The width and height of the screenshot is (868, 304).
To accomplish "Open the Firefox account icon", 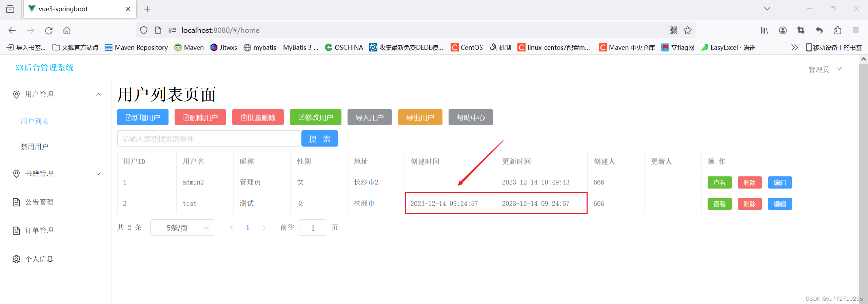I will pos(783,30).
